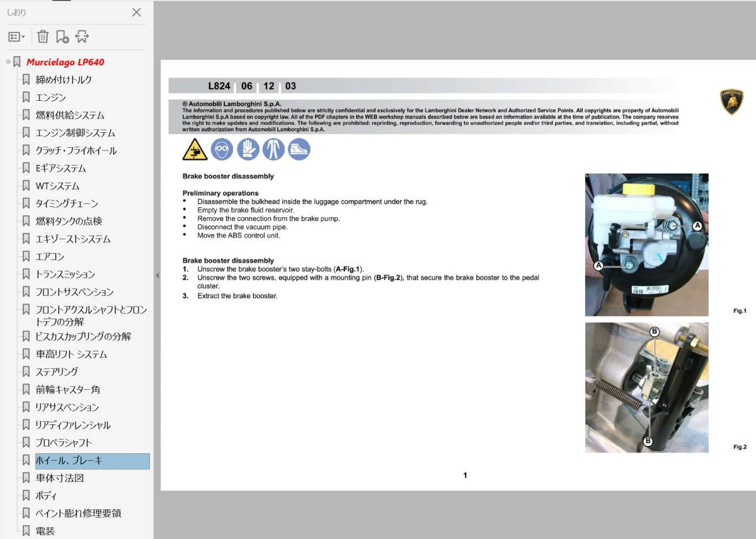Select the Eギアシステム bookmark
The width and height of the screenshot is (756, 539).
click(x=61, y=168)
